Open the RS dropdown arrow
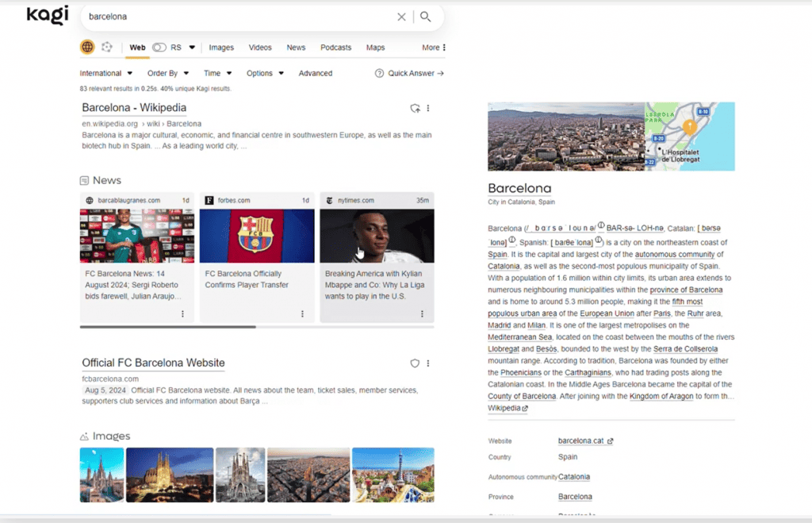 192,47
